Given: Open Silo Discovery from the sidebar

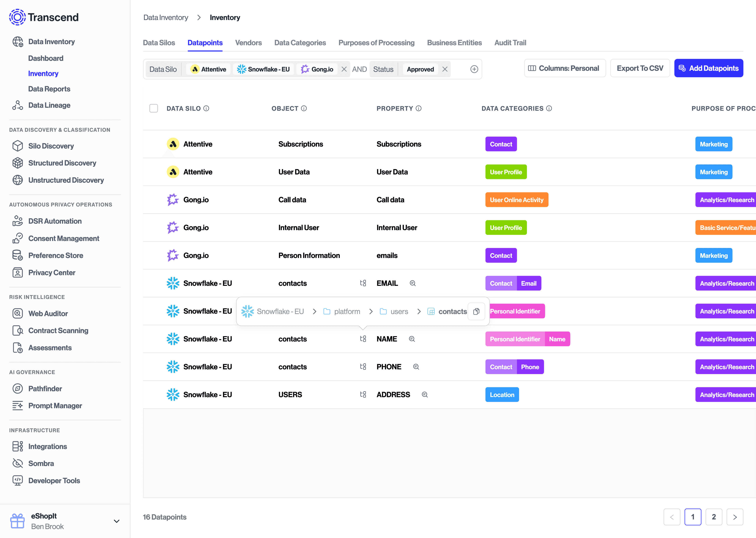Looking at the screenshot, I should click(51, 146).
